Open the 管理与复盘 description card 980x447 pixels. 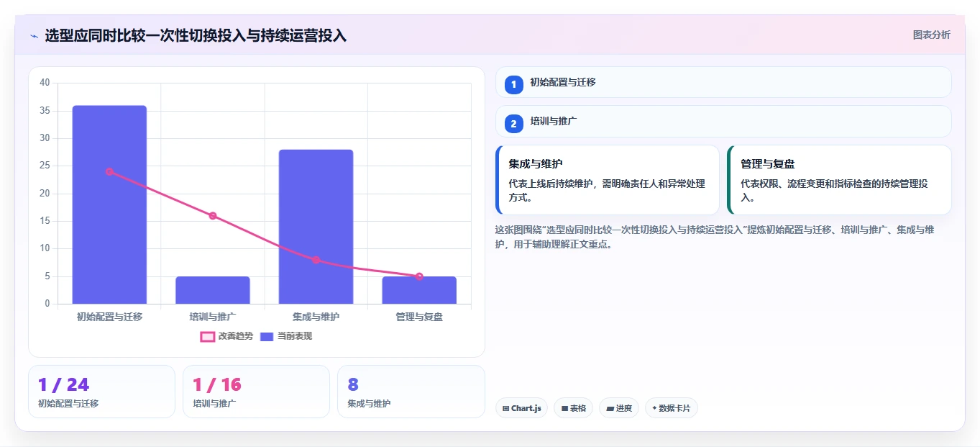coord(840,180)
